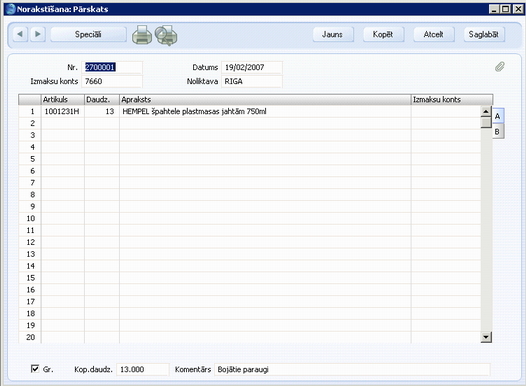Click the Atcelt button

[433, 34]
